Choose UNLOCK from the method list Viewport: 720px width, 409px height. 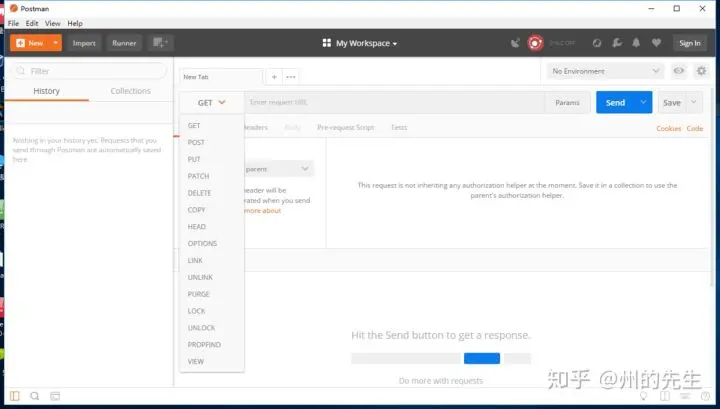(x=212, y=328)
